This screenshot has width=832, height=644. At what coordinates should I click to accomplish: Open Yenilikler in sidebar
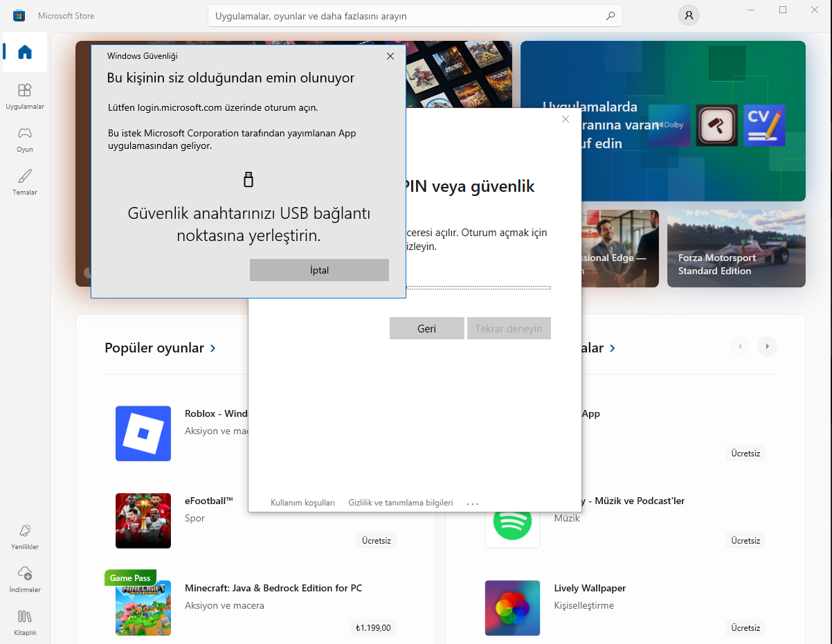point(25,537)
